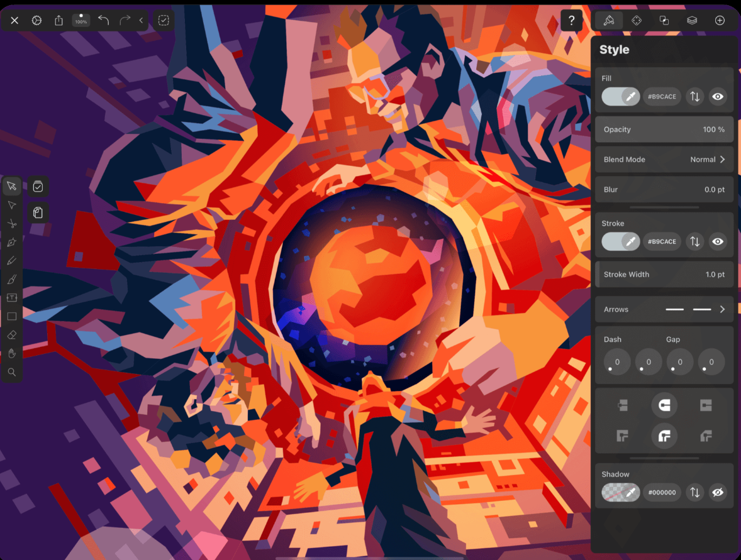Image resolution: width=741 pixels, height=560 pixels.
Task: Switch to the Style tab brush icon
Action: point(609,20)
